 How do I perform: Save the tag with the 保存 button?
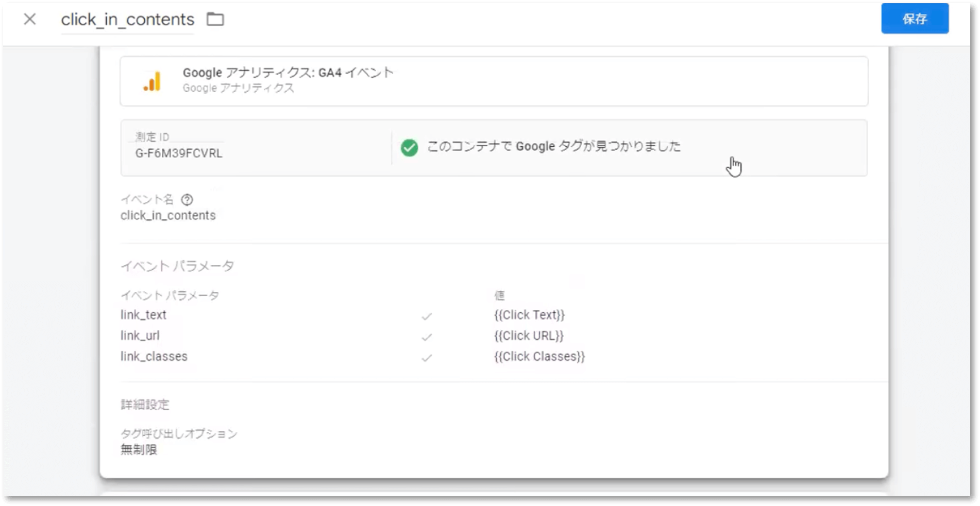[915, 19]
